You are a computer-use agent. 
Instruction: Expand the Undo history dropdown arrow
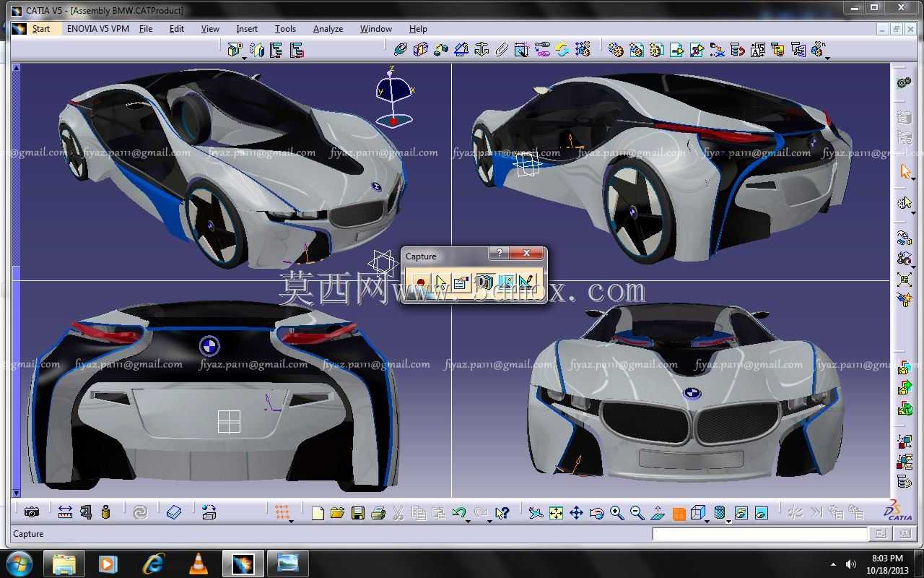coord(468,520)
